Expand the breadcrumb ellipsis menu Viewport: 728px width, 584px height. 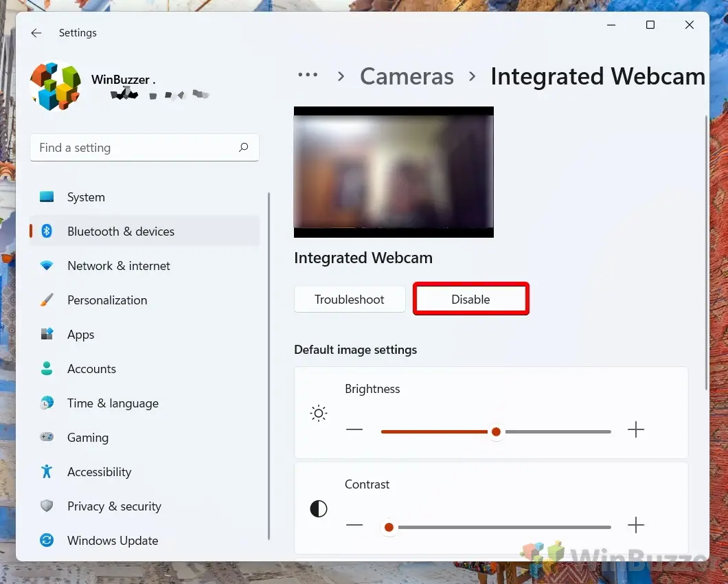[308, 76]
